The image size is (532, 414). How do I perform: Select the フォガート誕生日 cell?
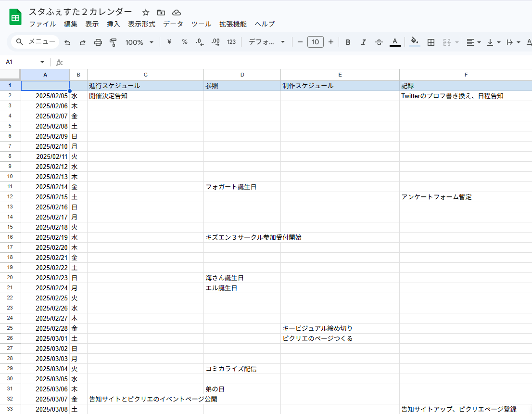coord(242,187)
